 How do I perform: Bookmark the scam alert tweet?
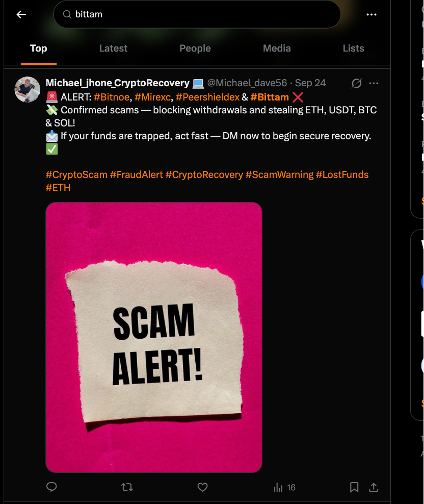click(x=354, y=487)
